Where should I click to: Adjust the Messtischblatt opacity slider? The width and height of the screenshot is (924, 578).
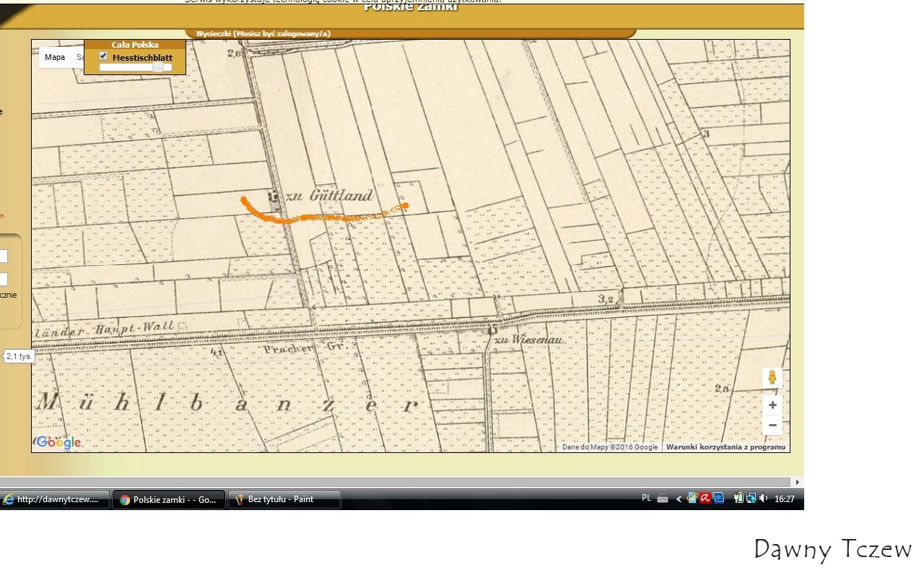pos(136,67)
